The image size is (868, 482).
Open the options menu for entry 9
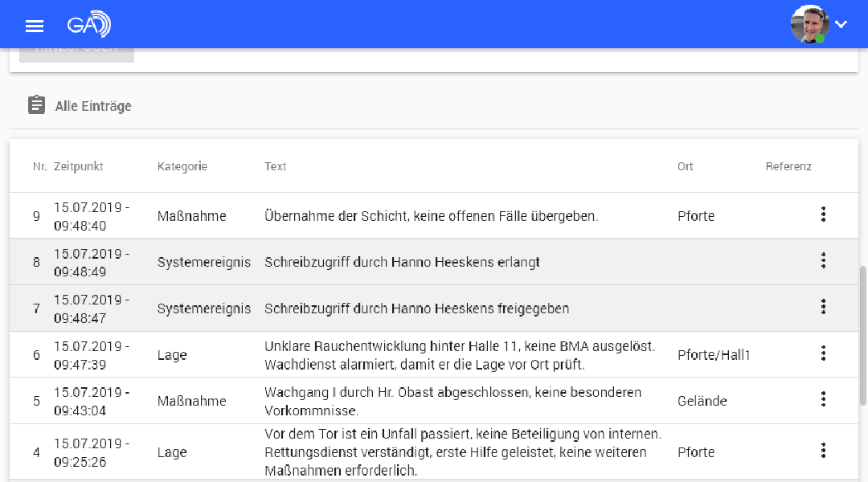point(823,214)
